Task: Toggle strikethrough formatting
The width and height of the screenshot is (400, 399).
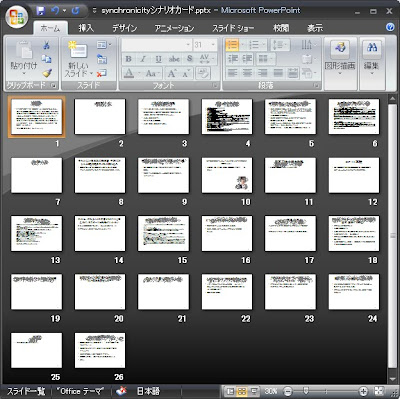Action: [174, 59]
